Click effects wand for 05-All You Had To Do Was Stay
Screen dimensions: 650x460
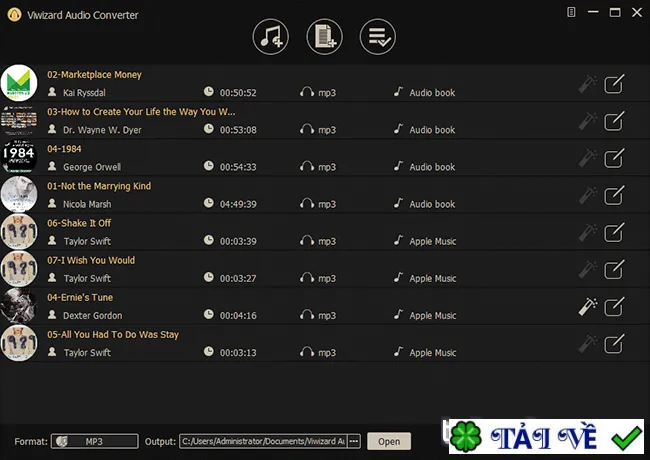(x=588, y=344)
